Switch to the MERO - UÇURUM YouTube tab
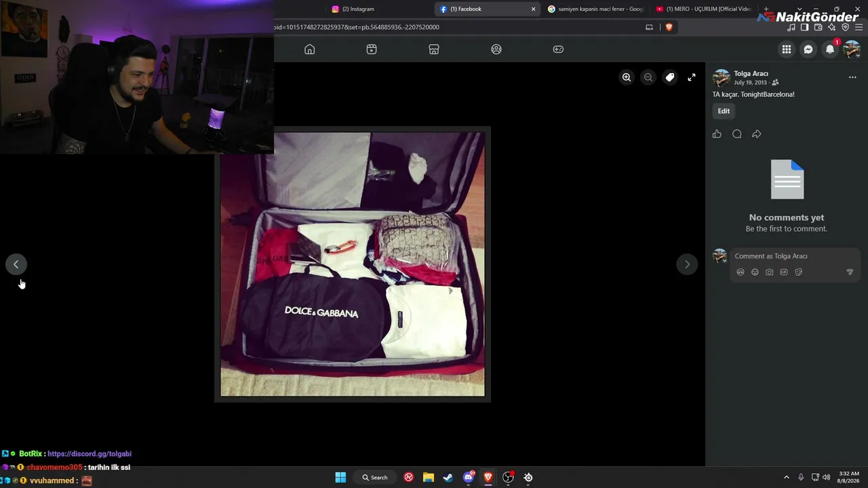Screen dimensions: 868x488 pyautogui.click(x=704, y=9)
